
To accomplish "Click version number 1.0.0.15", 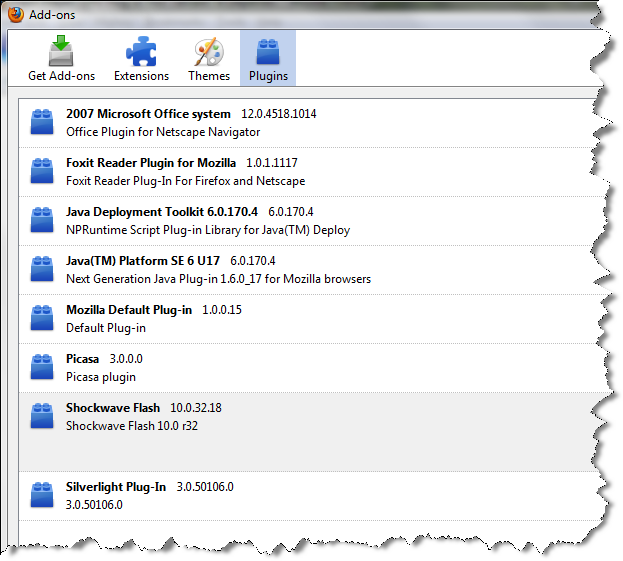I will (222, 310).
